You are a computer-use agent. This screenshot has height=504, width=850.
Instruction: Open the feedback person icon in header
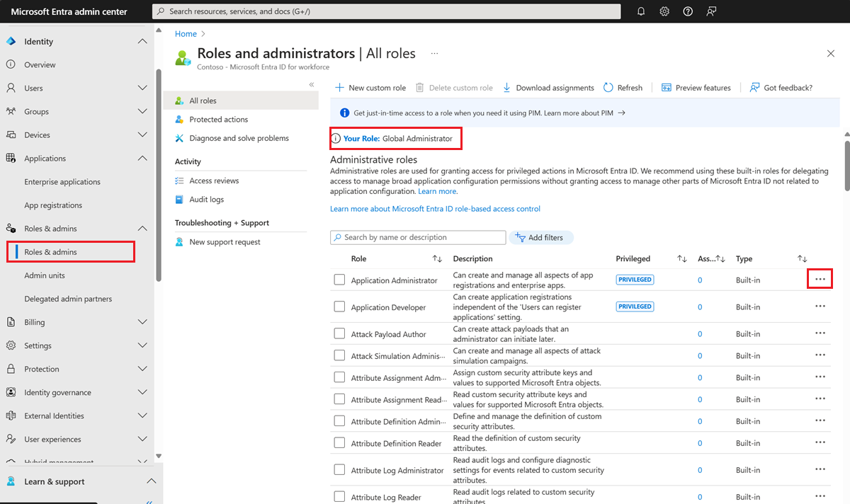711,11
